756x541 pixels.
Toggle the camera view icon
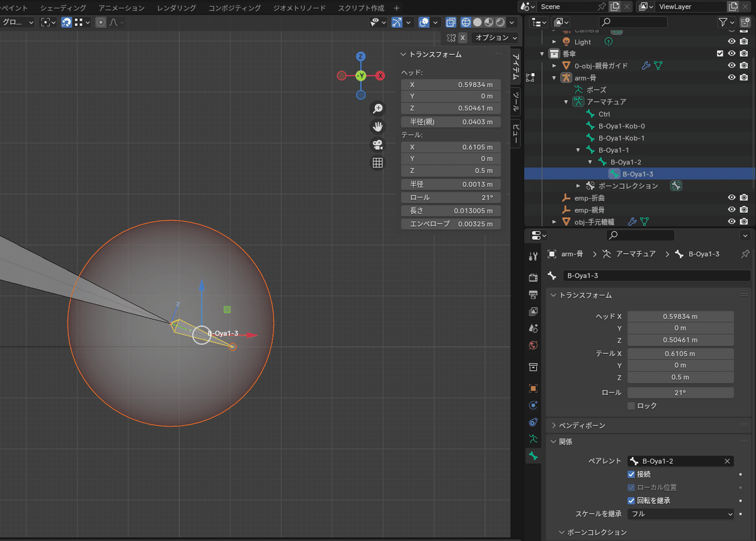pos(377,145)
